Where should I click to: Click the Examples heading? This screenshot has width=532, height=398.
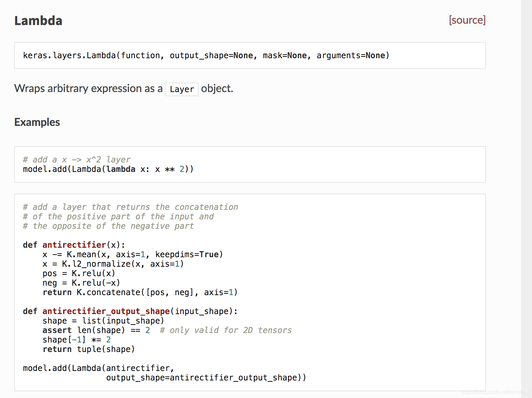coord(37,122)
